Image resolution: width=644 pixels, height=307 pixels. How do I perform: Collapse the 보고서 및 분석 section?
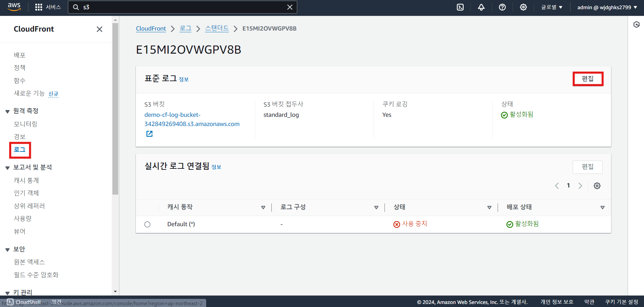[x=7, y=168]
